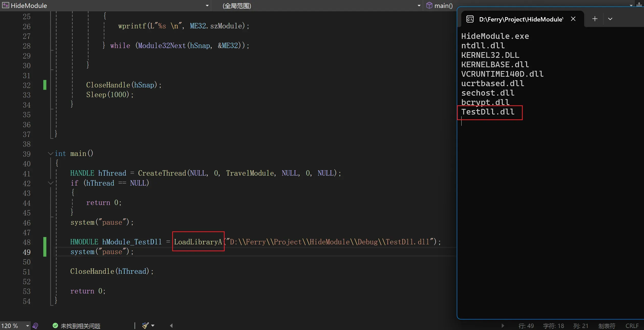The height and width of the screenshot is (330, 644).
Task: Click the console icon on terminal tab
Action: point(470,19)
